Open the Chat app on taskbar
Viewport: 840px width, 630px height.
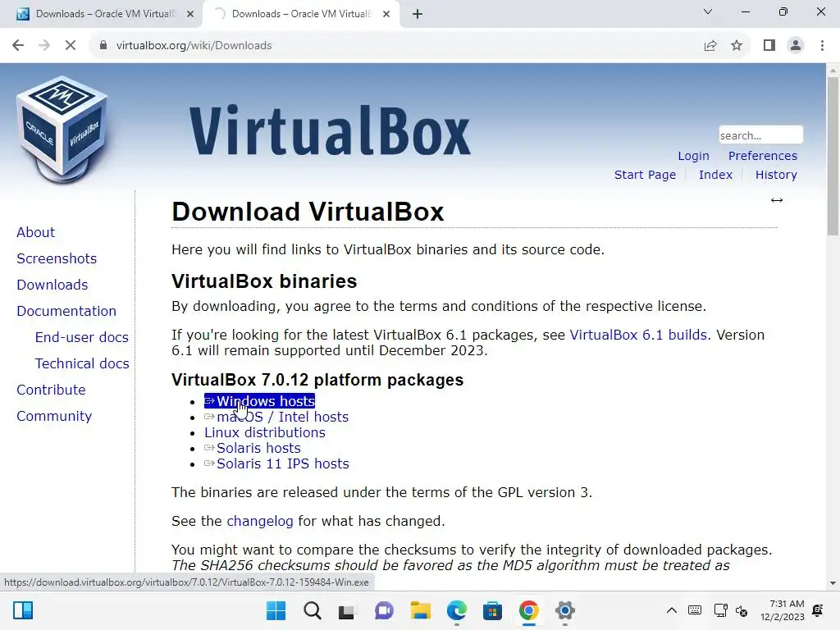(x=384, y=610)
